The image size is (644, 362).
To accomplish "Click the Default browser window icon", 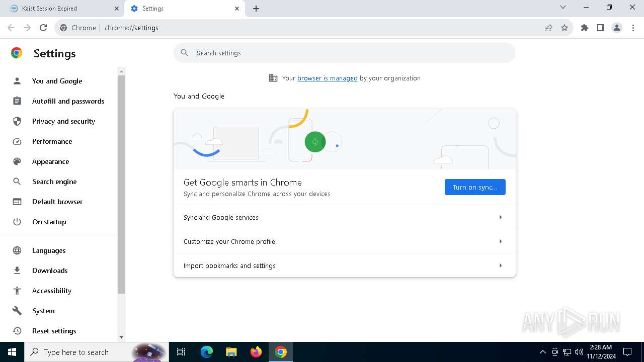I will (17, 202).
